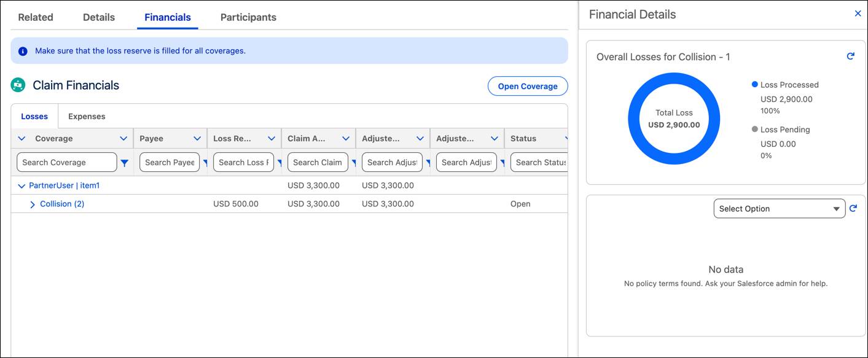This screenshot has width=868, height=358.
Task: Click the filter icon beside Search Loss Reserve
Action: tap(280, 163)
